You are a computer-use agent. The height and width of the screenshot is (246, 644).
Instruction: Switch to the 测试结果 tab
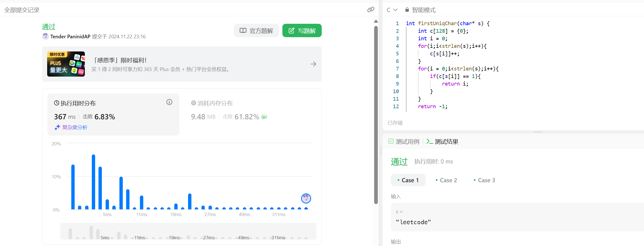[443, 142]
